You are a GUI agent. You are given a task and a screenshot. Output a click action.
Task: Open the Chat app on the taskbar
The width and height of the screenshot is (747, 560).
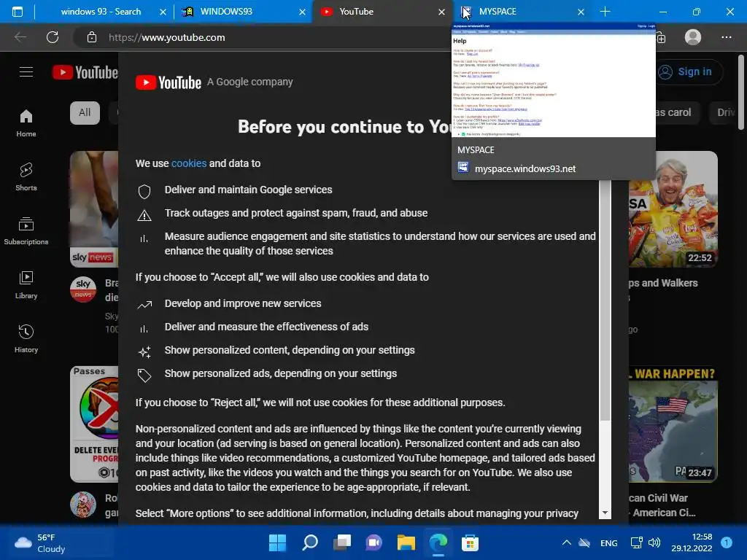point(374,542)
